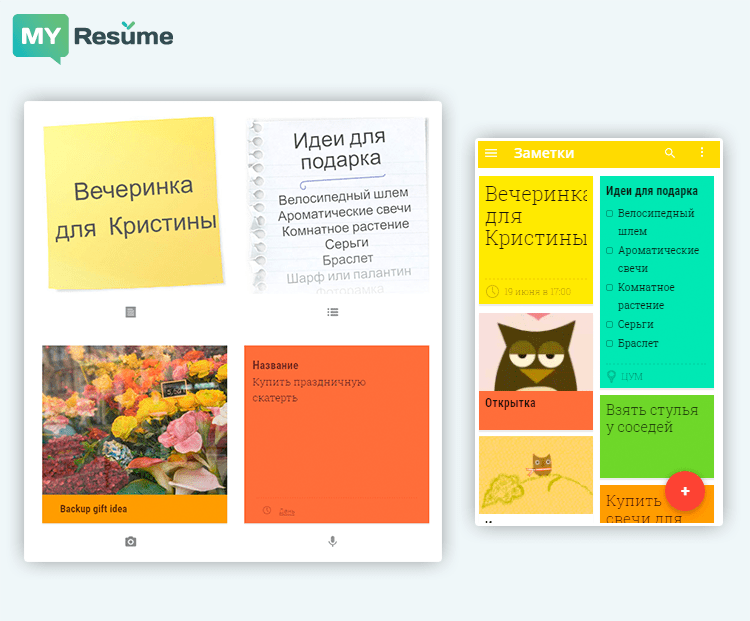750x621 pixels.
Task: Check the Ароматические свечи checkbox
Action: coord(609,250)
